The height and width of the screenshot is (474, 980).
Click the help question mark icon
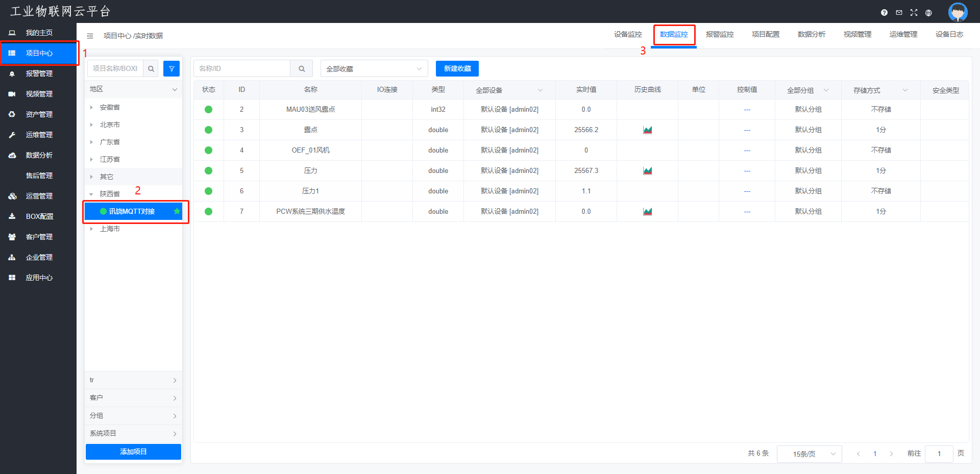coord(884,13)
